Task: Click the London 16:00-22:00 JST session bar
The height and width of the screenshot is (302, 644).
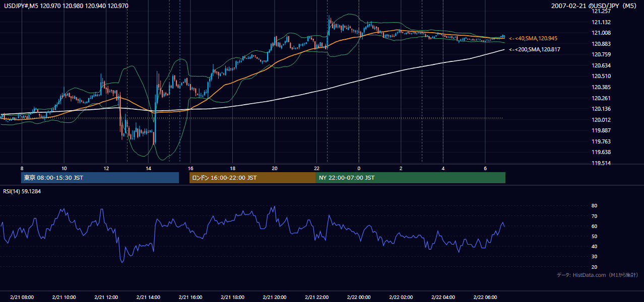Action: [x=252, y=178]
